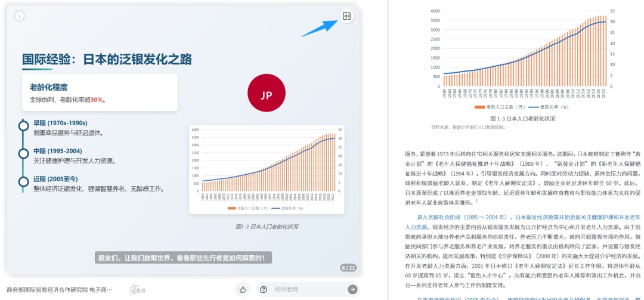
Task: Click text 侧重商品服务与延迟退休
Action: tap(68, 133)
